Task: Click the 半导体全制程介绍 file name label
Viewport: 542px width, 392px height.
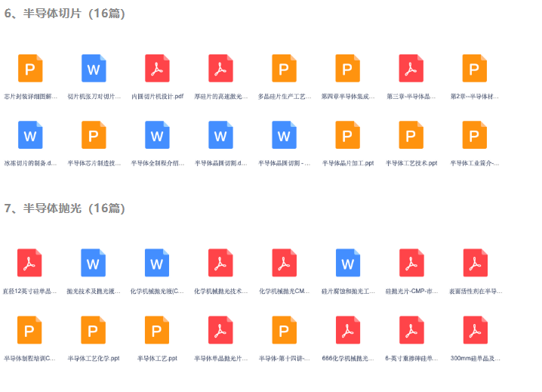Action: coord(157,163)
